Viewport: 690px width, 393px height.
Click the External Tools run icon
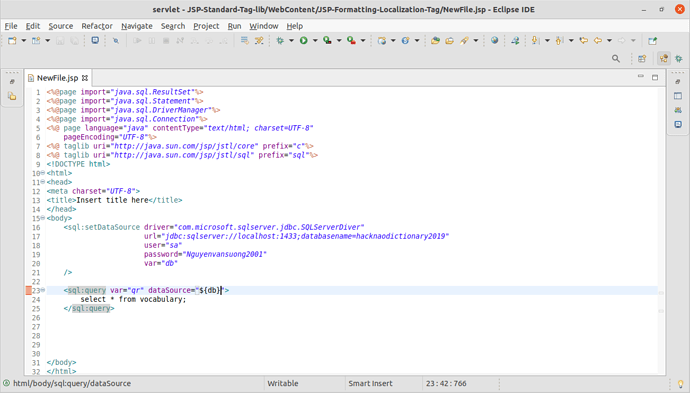(x=351, y=40)
